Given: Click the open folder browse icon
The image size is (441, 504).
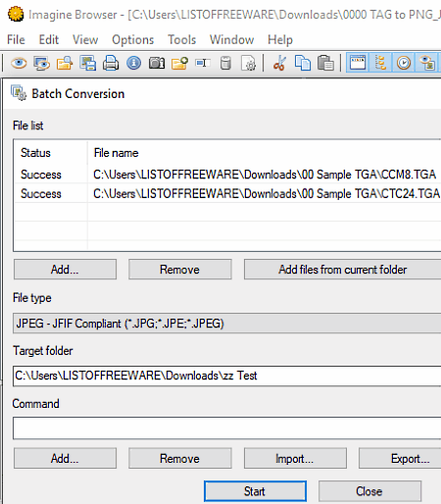Looking at the screenshot, I should click(65, 63).
